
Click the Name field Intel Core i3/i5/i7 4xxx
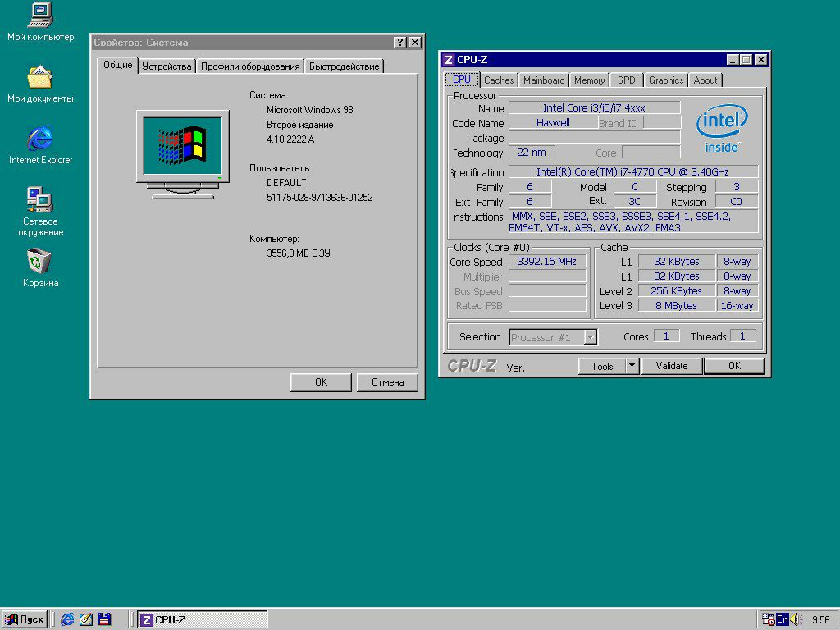(594, 107)
